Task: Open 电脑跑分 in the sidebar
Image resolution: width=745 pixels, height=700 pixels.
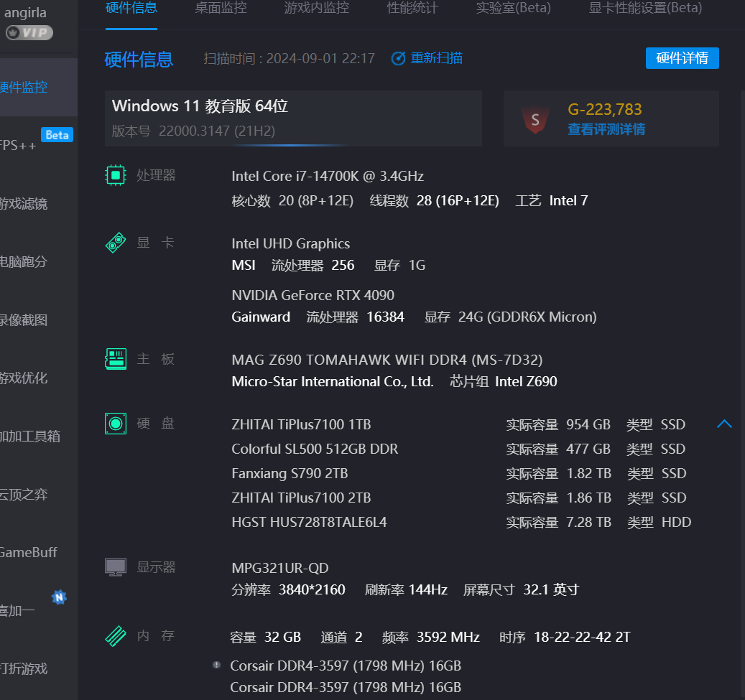Action: (x=24, y=261)
